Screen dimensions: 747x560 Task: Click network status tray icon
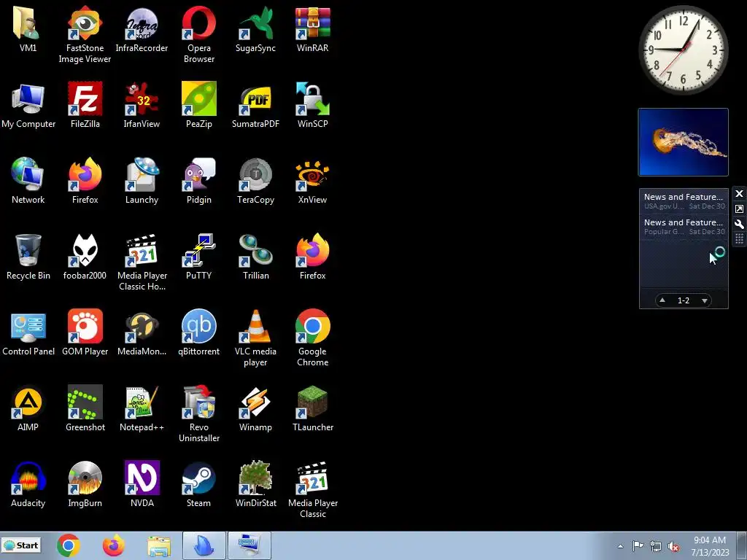pyautogui.click(x=656, y=546)
